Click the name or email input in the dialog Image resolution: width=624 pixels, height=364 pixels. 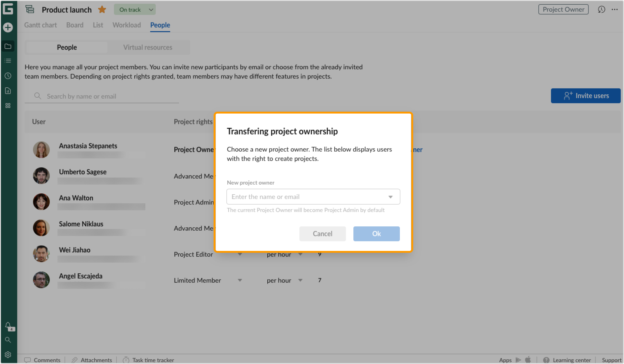tap(297, 197)
